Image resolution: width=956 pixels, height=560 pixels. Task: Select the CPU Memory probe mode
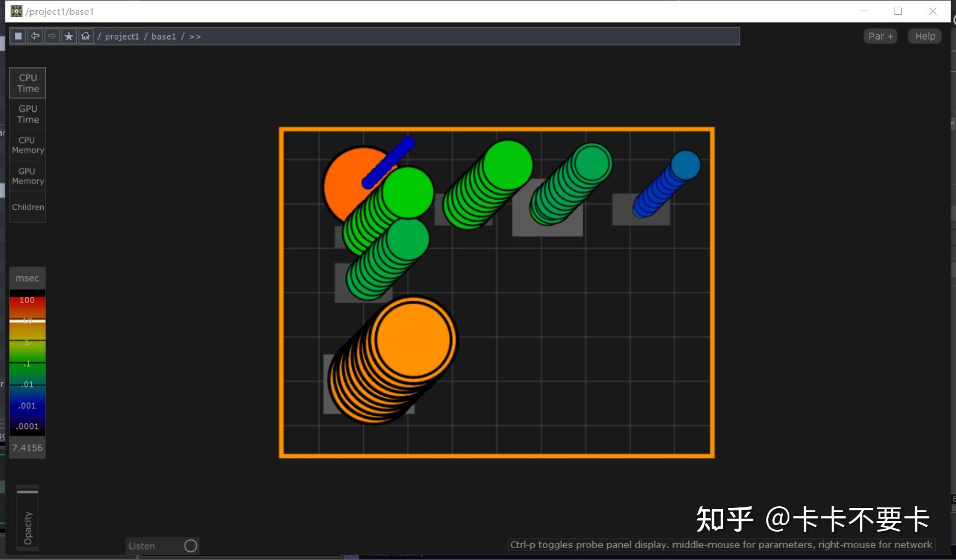pyautogui.click(x=27, y=145)
